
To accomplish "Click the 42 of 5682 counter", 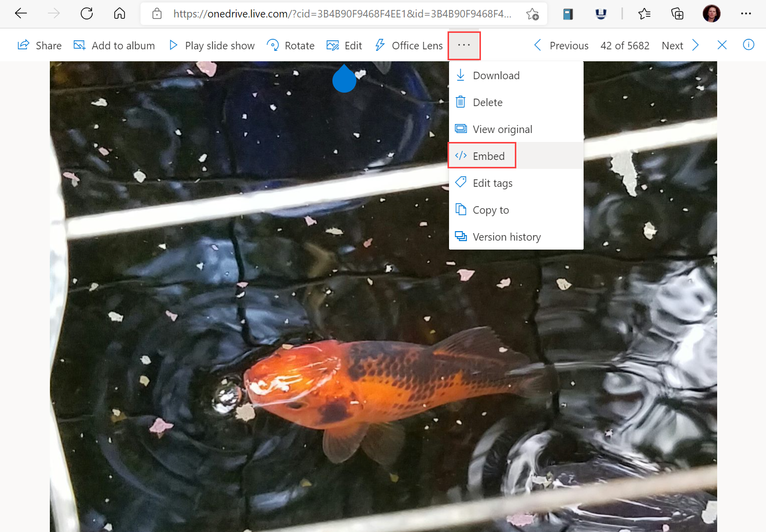I will 625,45.
